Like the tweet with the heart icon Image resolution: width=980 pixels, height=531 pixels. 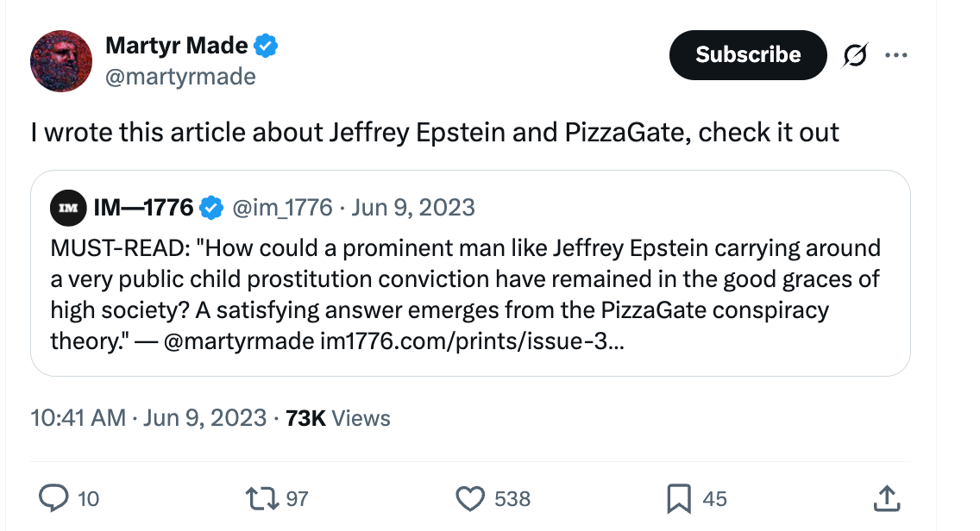click(x=470, y=497)
